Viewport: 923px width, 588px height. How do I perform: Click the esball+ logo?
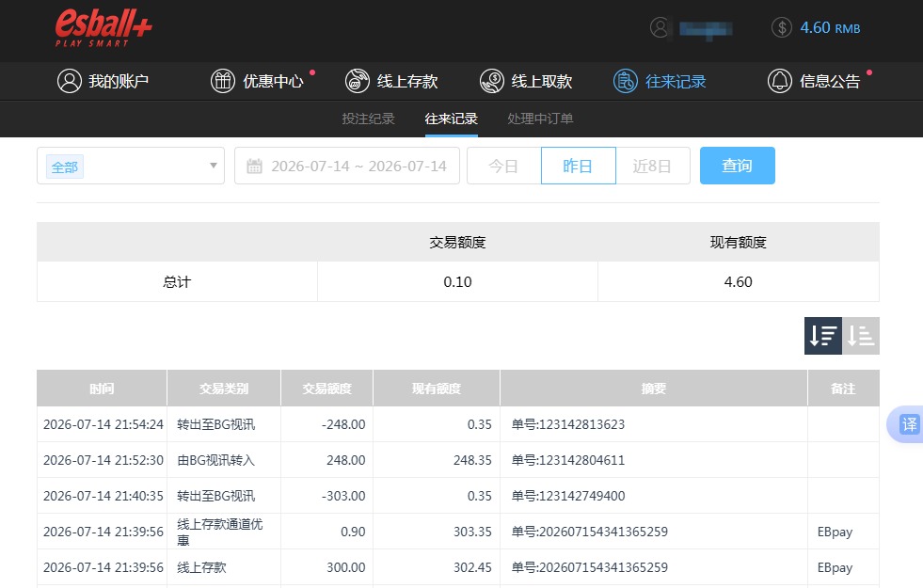pyautogui.click(x=103, y=27)
